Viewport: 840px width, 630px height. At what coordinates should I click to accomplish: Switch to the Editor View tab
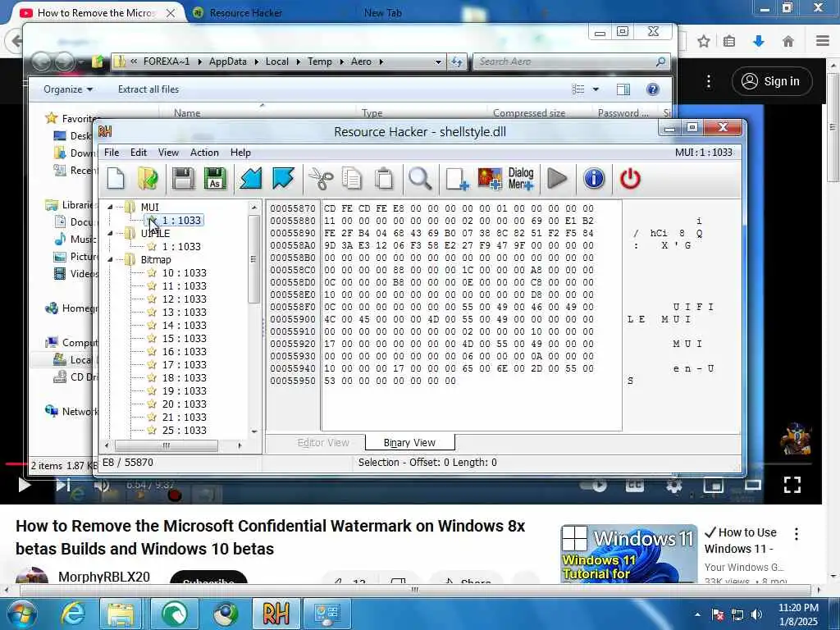pos(323,442)
